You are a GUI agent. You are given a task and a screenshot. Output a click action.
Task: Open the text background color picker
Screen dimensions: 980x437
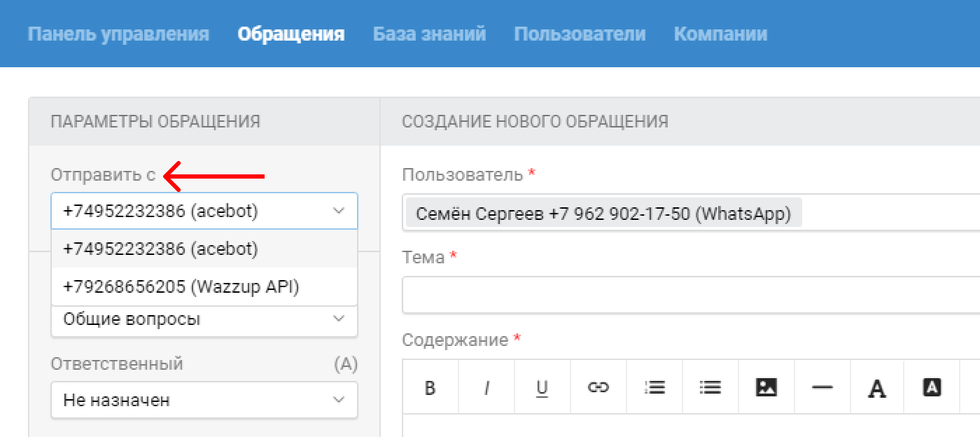[x=932, y=387]
